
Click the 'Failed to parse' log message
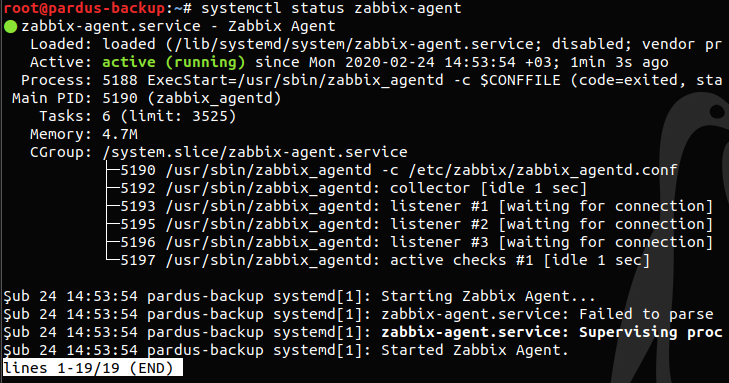pyautogui.click(x=646, y=315)
